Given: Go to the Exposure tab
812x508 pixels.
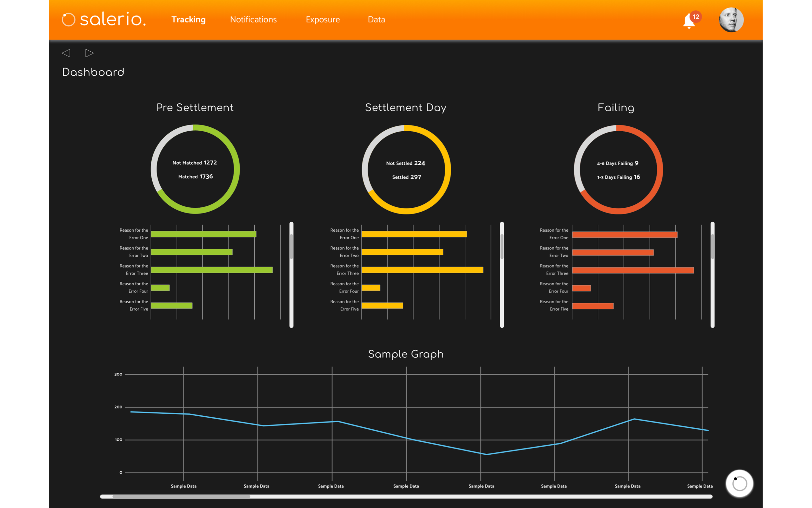Looking at the screenshot, I should [x=323, y=20].
